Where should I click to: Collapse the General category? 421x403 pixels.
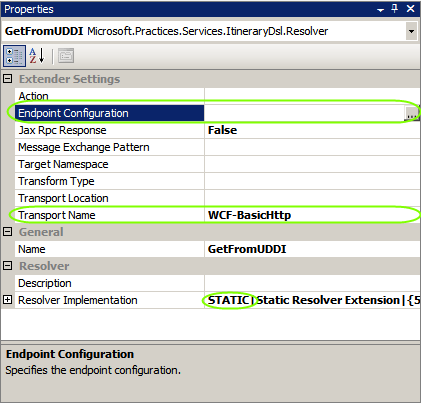(x=7, y=232)
